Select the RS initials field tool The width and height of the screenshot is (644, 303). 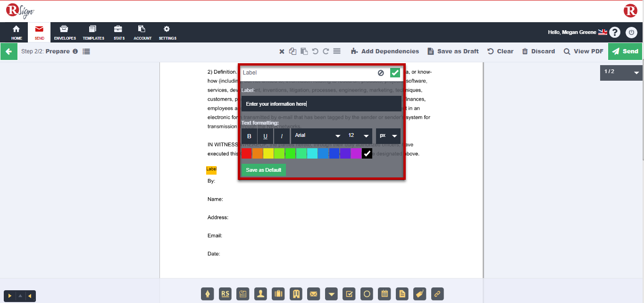tap(225, 294)
